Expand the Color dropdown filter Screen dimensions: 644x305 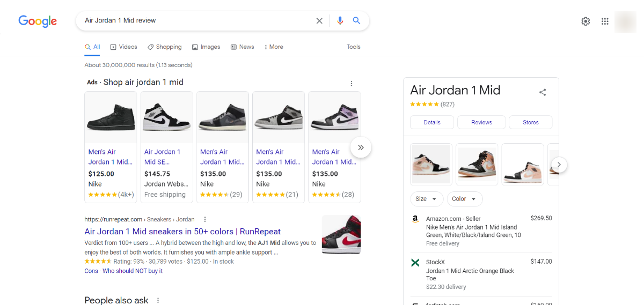pos(465,199)
